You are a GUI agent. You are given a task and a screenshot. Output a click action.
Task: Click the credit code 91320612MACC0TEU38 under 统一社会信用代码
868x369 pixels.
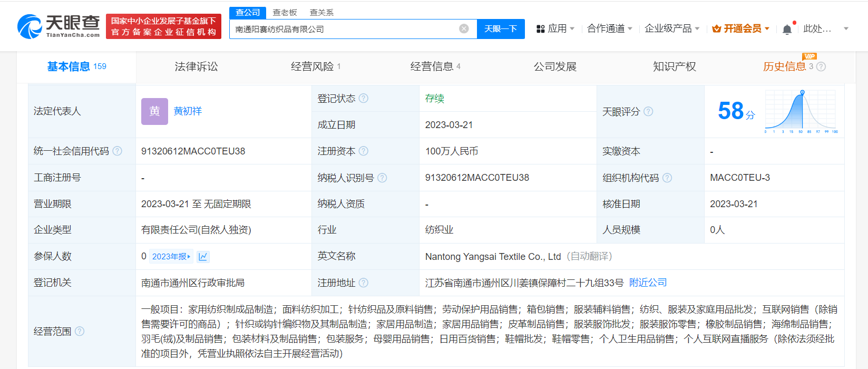point(193,151)
